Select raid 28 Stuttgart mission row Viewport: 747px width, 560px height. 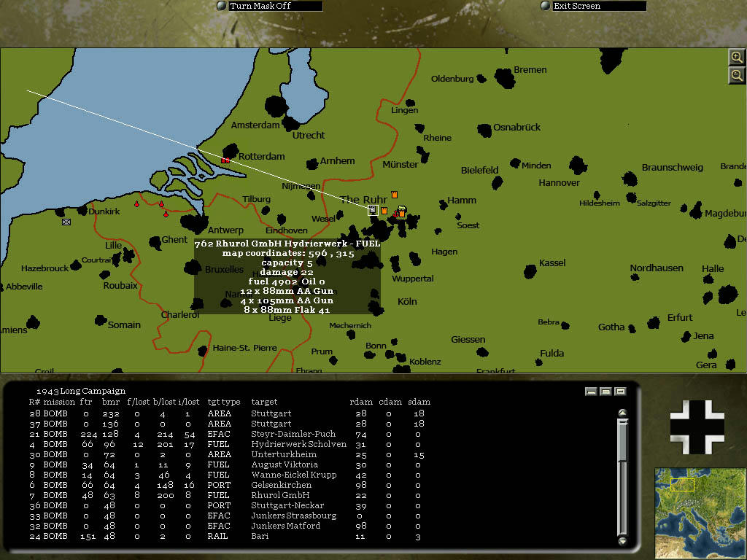click(x=227, y=414)
